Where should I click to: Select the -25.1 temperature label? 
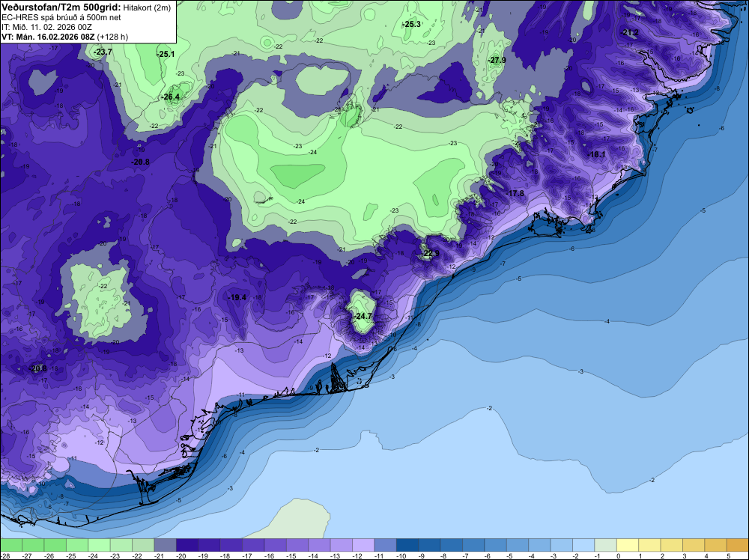(166, 55)
